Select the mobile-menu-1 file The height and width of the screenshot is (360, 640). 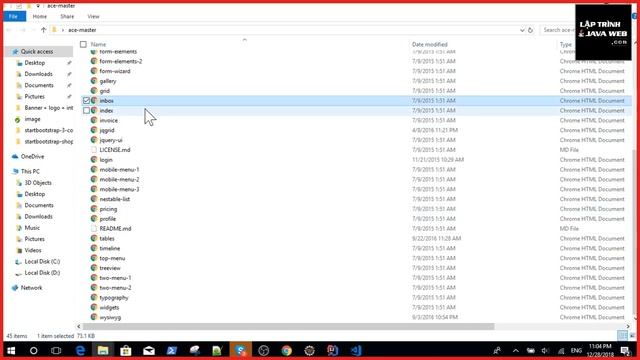click(119, 169)
